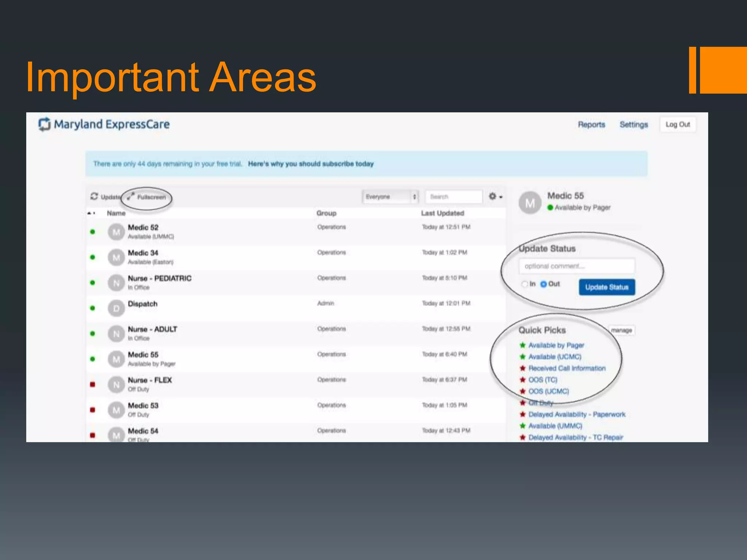Choose Available by Pager quick pick
This screenshot has width=747, height=560.
(x=556, y=345)
